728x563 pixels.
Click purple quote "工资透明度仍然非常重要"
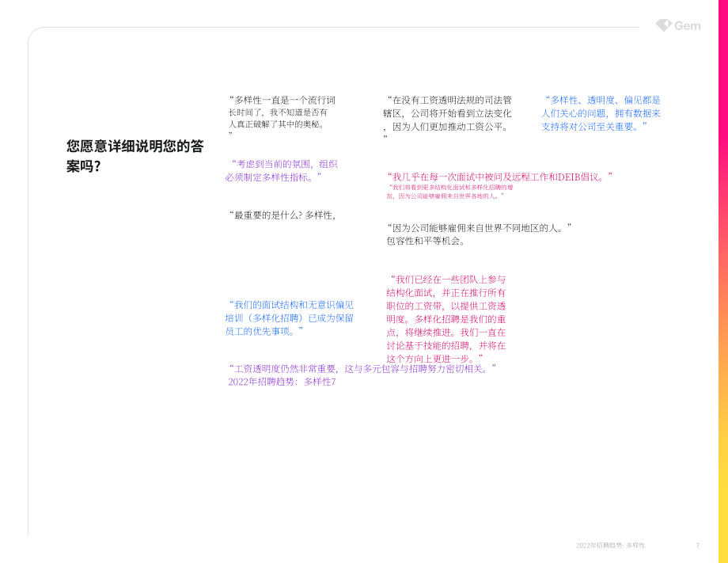coord(362,368)
